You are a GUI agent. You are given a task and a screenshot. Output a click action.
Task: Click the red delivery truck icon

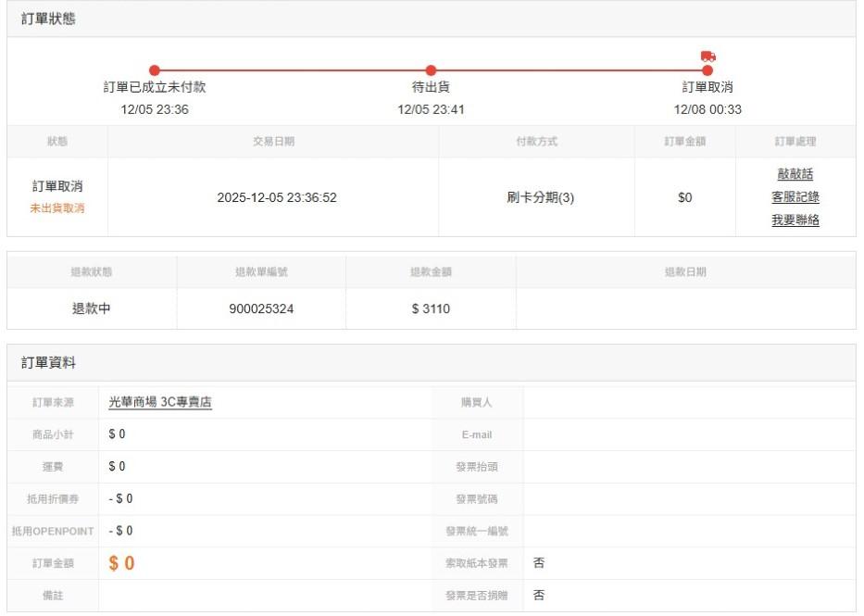pos(708,57)
